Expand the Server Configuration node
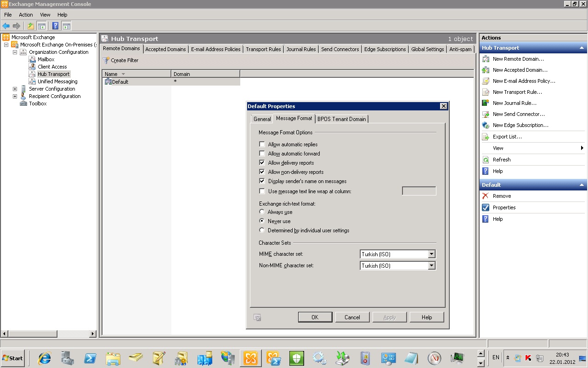This screenshot has width=588, height=368. click(x=15, y=89)
